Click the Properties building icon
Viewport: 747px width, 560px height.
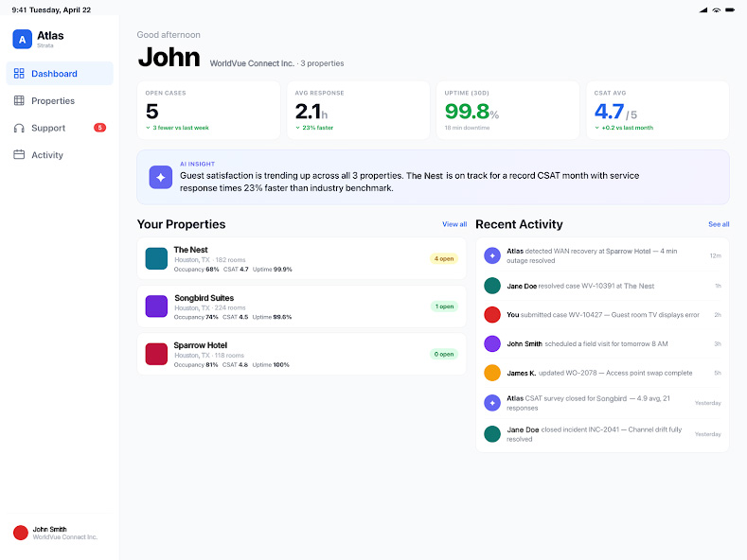[19, 100]
